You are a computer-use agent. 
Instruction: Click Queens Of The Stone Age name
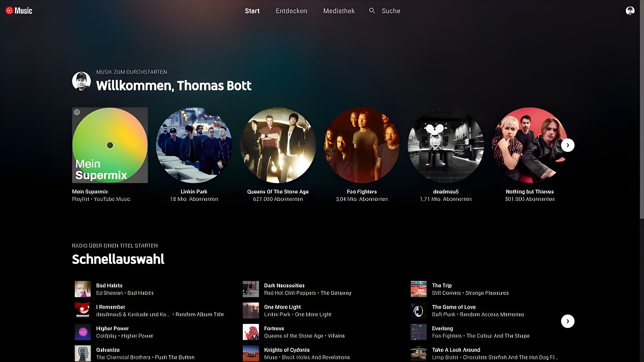pos(278,192)
